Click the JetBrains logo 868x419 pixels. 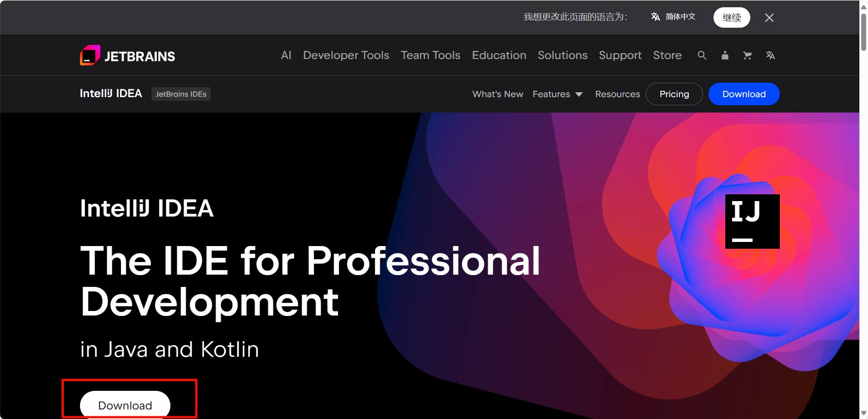pos(127,55)
